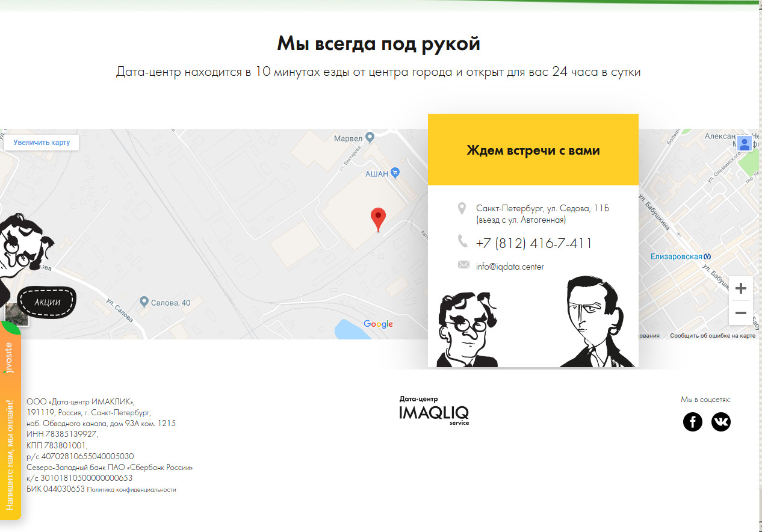Click the Google logo on the map
Image resolution: width=762 pixels, height=532 pixels.
point(378,324)
